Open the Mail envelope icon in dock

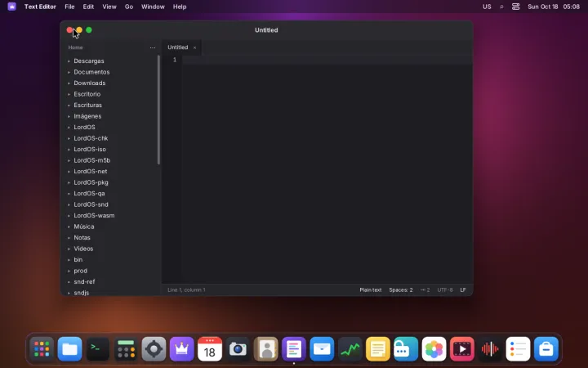322,349
